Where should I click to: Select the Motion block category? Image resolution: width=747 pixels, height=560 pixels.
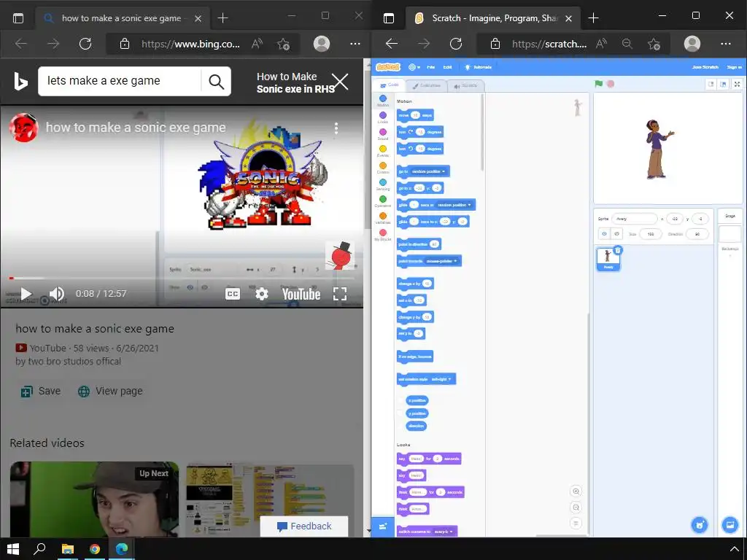[x=383, y=101]
